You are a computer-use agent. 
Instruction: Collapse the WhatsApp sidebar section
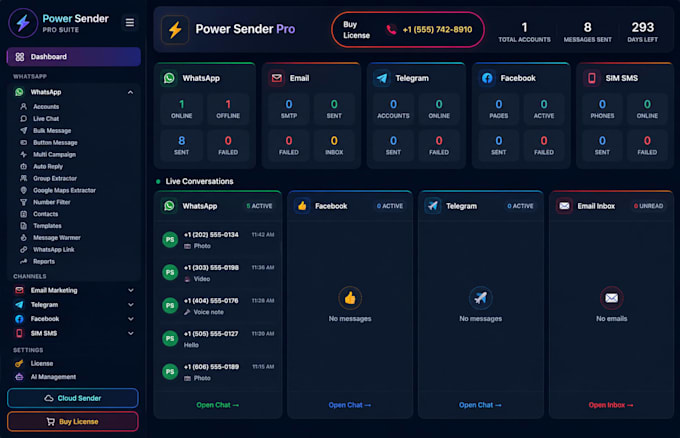(131, 92)
